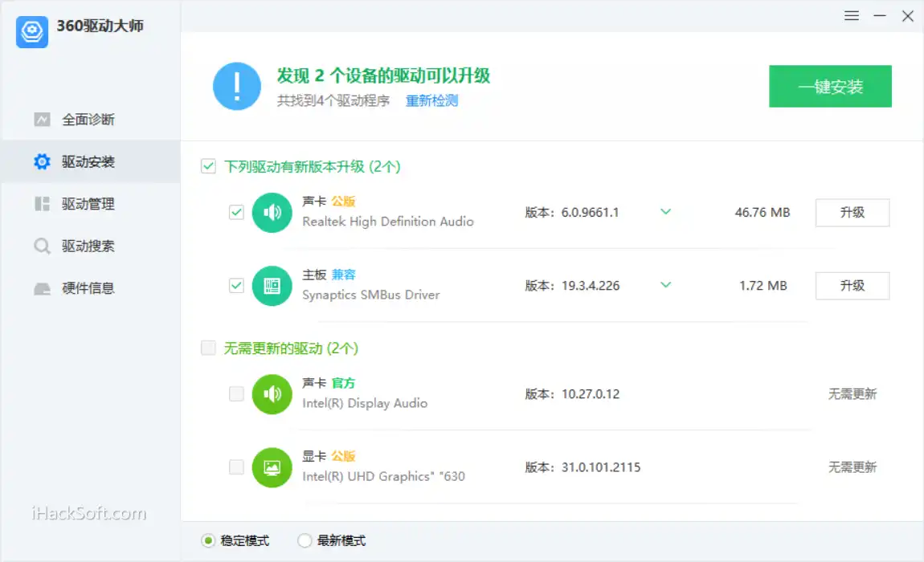This screenshot has height=562, width=924.
Task: Click the 驱动管理 sidebar icon
Action: 42,204
